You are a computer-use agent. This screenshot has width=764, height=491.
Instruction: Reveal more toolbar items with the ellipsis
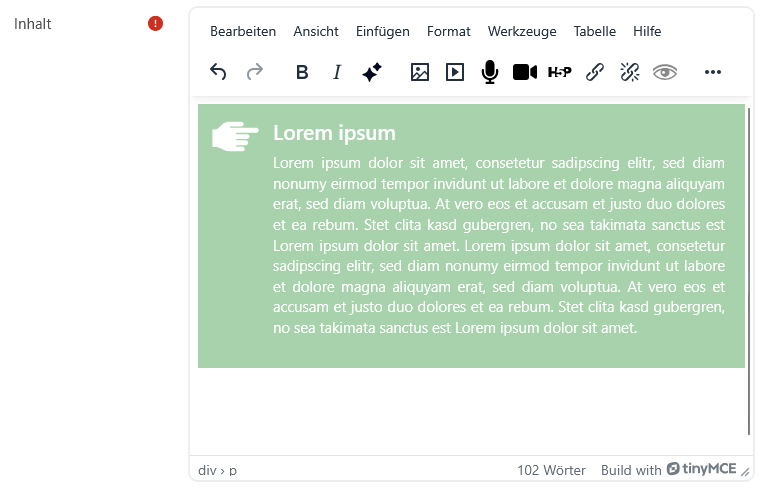(x=712, y=72)
